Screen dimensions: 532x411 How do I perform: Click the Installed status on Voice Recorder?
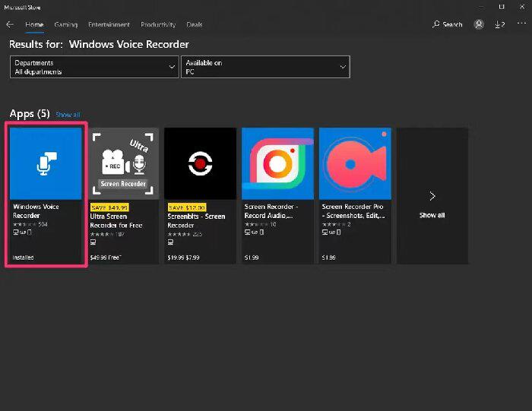click(23, 258)
